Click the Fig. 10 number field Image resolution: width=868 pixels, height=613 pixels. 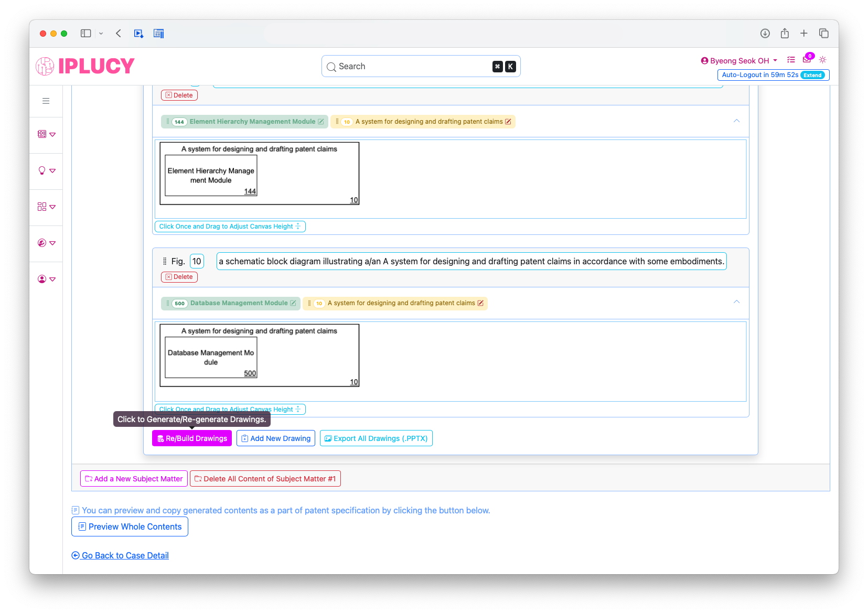[x=197, y=261]
